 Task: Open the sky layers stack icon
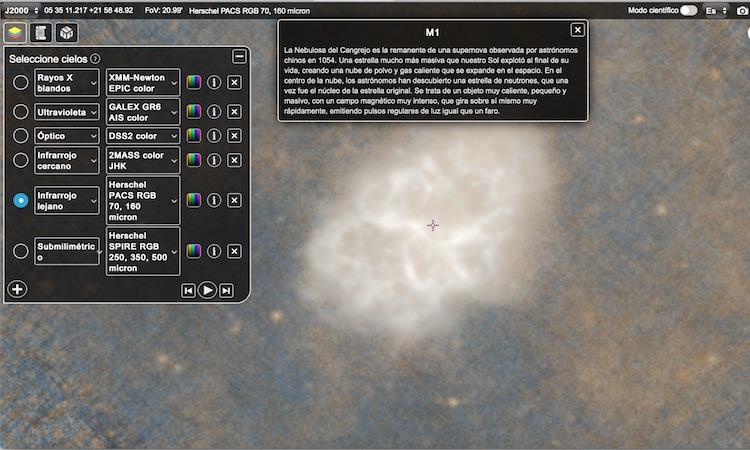point(15,33)
